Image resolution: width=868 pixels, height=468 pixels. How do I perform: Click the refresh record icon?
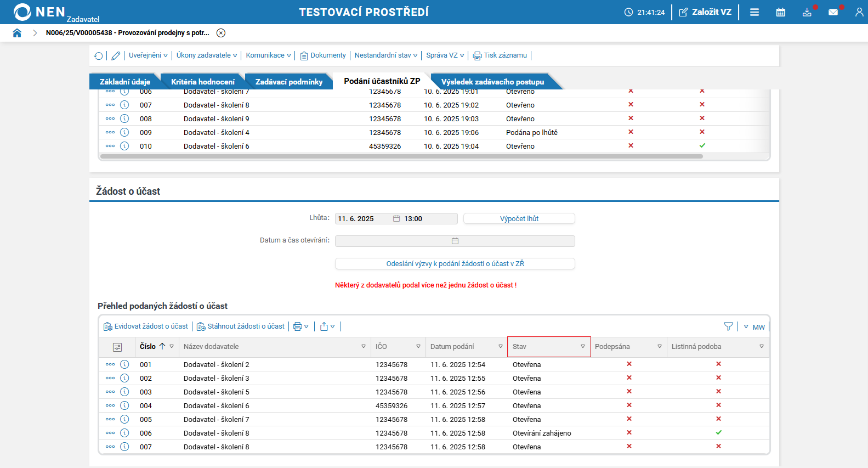99,55
